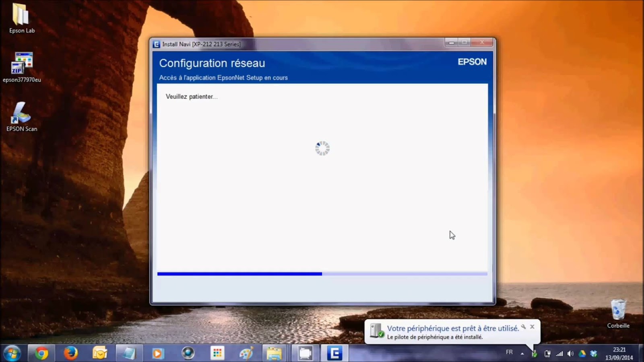Open the Dropbox tray icon
This screenshot has width=644, height=362.
coord(593,354)
